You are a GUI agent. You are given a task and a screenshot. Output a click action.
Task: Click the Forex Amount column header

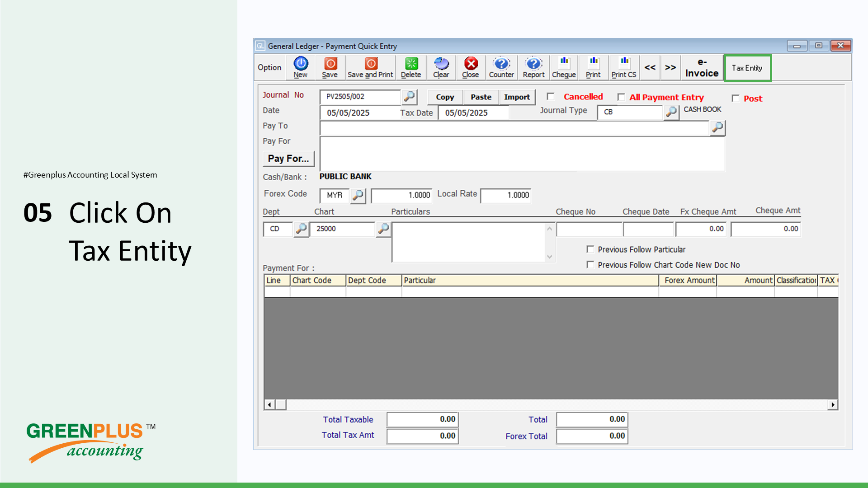[688, 280]
